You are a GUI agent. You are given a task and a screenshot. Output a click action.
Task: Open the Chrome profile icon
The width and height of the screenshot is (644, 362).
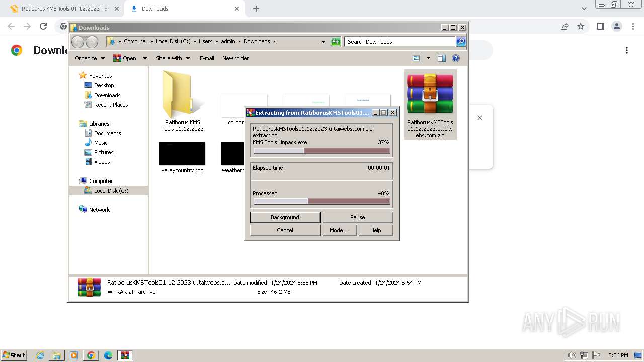616,26
